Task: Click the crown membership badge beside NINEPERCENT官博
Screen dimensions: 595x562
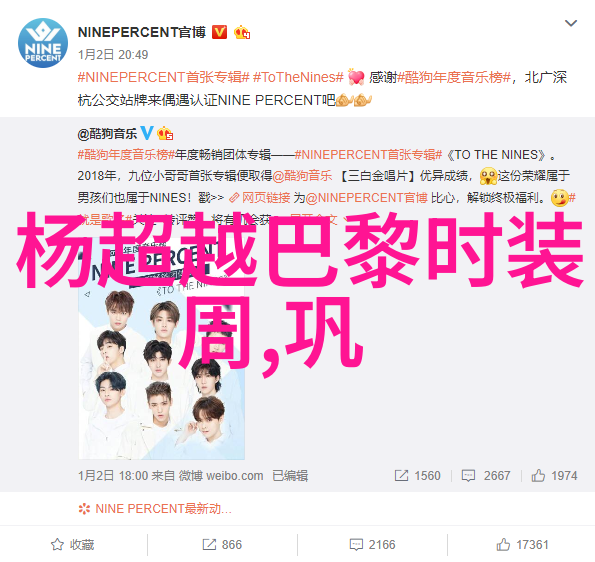Action: (242, 33)
